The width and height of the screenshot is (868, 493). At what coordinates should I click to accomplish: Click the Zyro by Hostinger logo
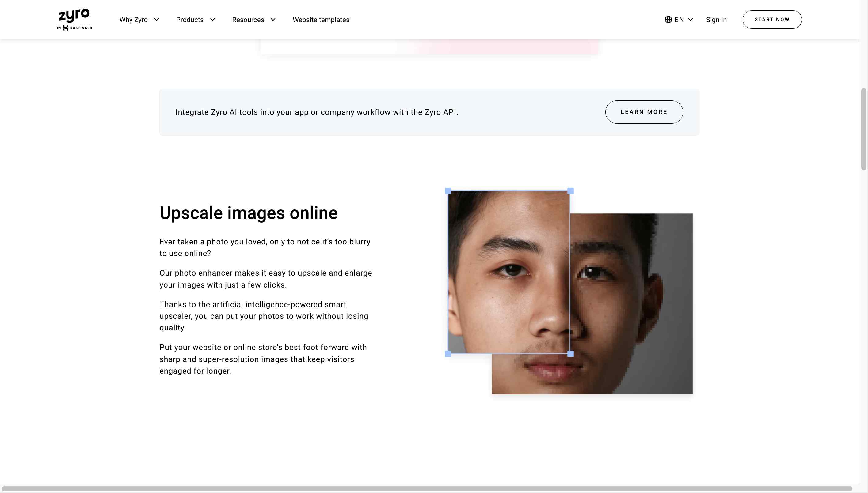pyautogui.click(x=74, y=20)
